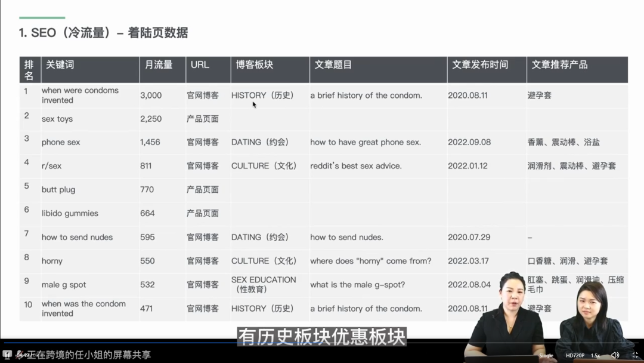Exit fullscreen mode icon
The width and height of the screenshot is (644, 363).
[635, 355]
